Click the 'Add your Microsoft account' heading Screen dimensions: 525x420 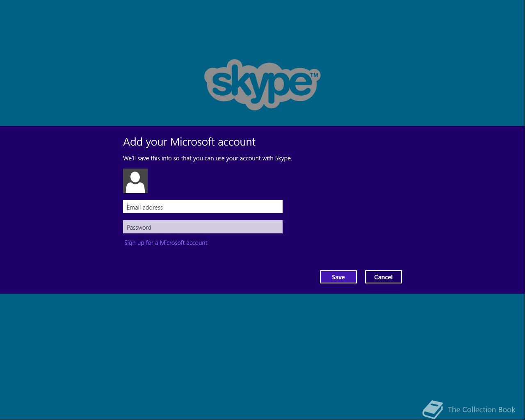(x=189, y=142)
